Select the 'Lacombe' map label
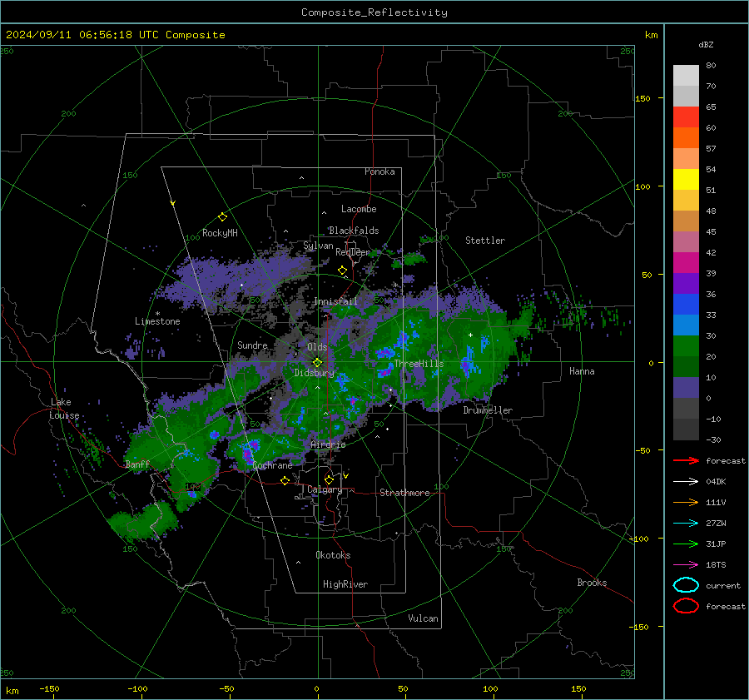This screenshot has width=749, height=700. tap(359, 209)
